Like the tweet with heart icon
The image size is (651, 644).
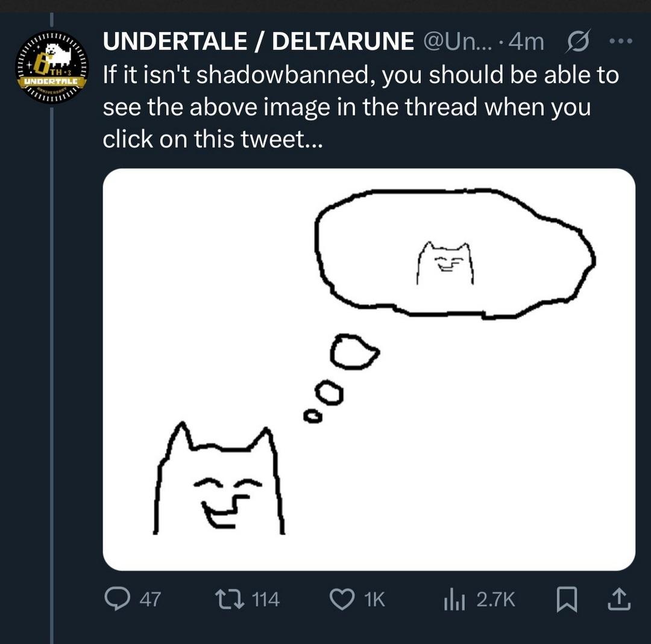[x=342, y=599]
